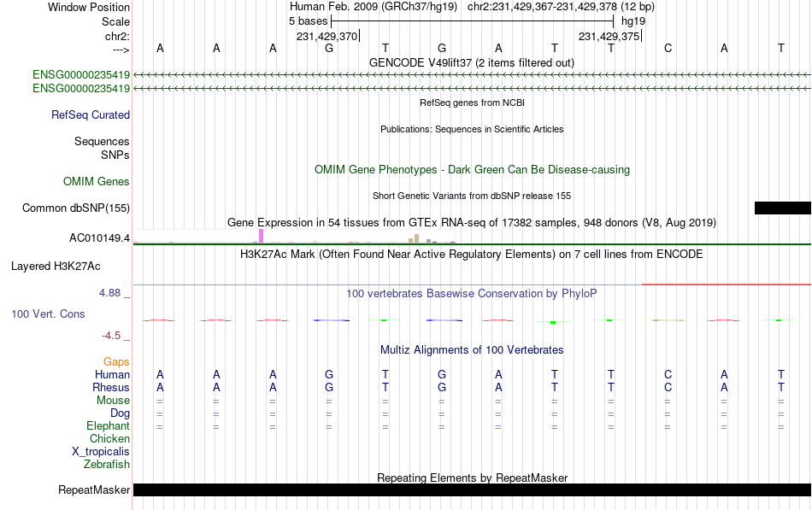Click the Window Position track label
Screen dimensions: 812x510
point(89,7)
